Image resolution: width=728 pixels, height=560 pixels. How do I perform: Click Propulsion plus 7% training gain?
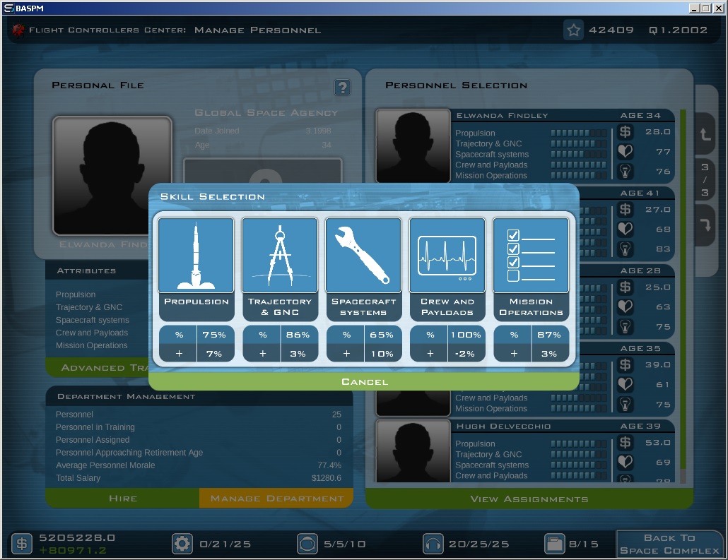[x=214, y=354]
